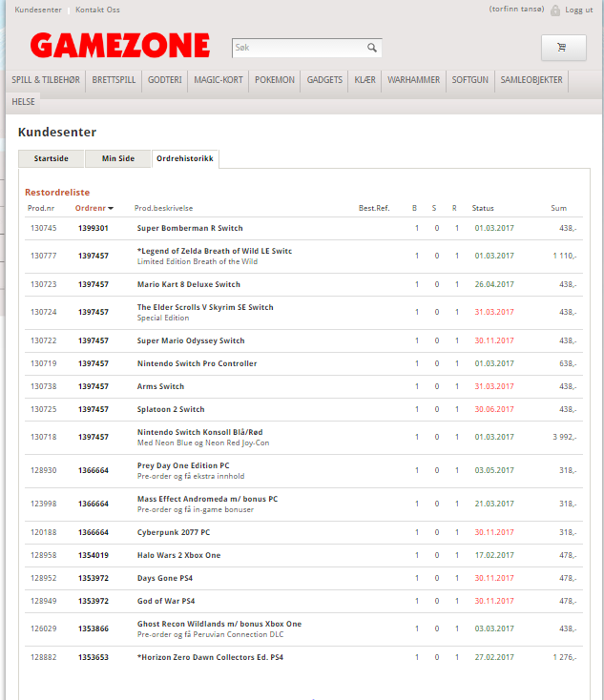
Task: Open Mass Effect Andromeda m/ bonus PC
Action: tap(207, 499)
